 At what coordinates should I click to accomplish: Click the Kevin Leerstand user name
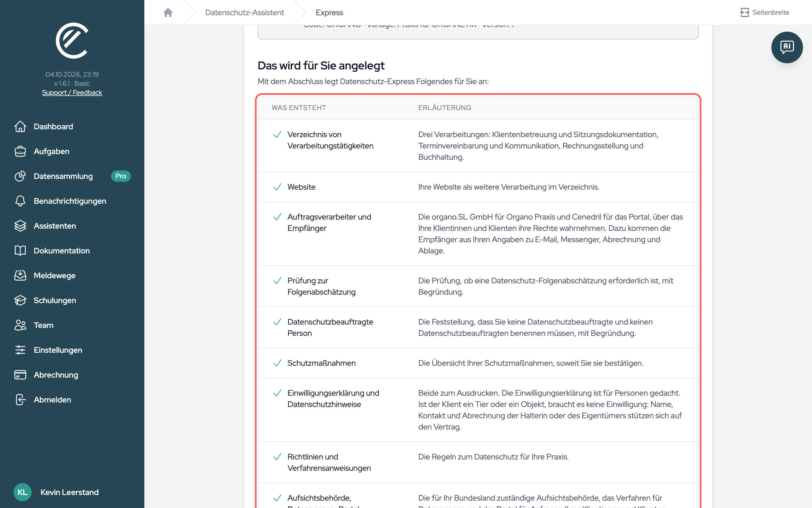(x=69, y=492)
